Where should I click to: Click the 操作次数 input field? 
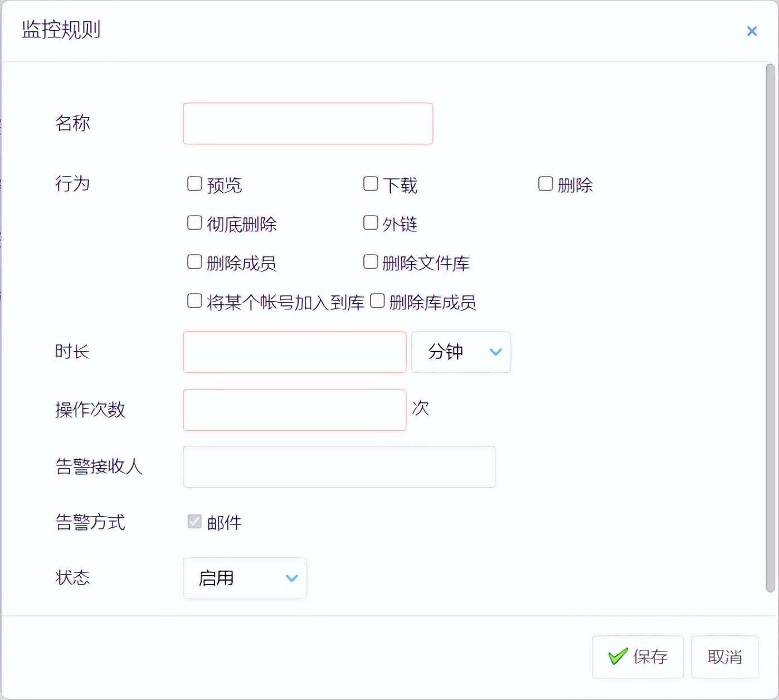[294, 410]
